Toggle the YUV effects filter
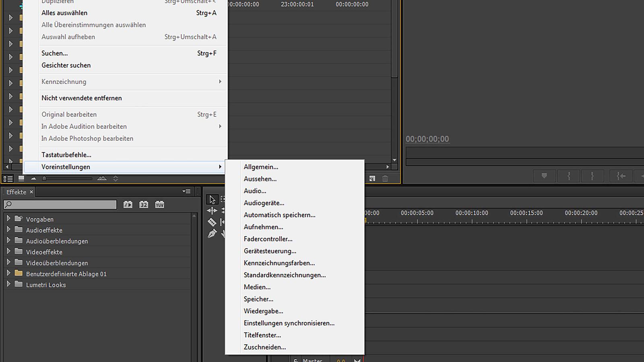The image size is (644, 362). click(160, 205)
